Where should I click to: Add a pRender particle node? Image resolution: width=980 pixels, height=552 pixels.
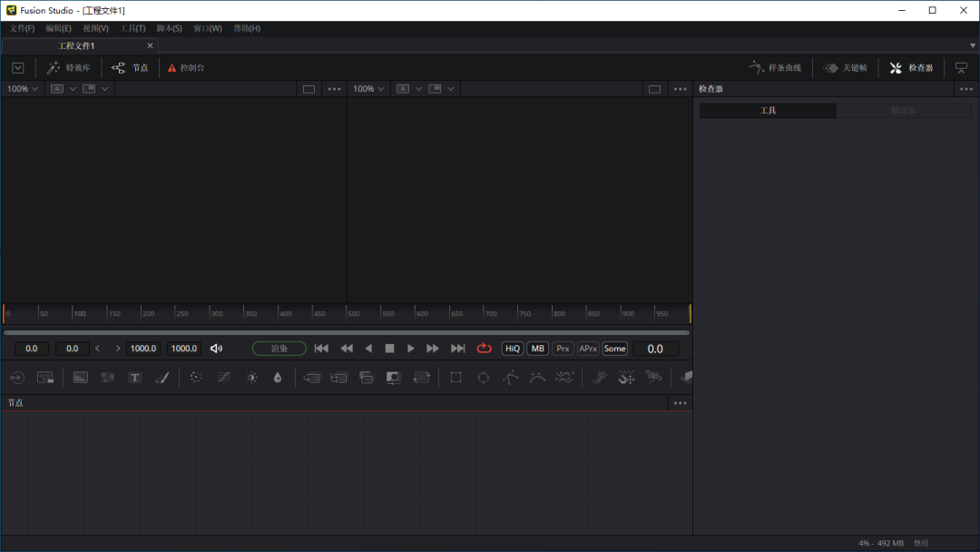coord(653,378)
